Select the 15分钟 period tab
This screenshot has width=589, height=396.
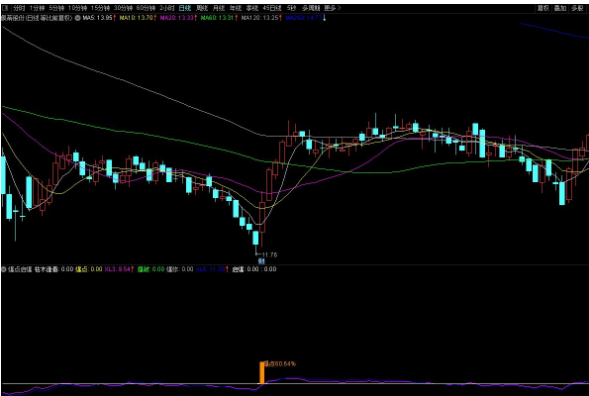(x=101, y=8)
